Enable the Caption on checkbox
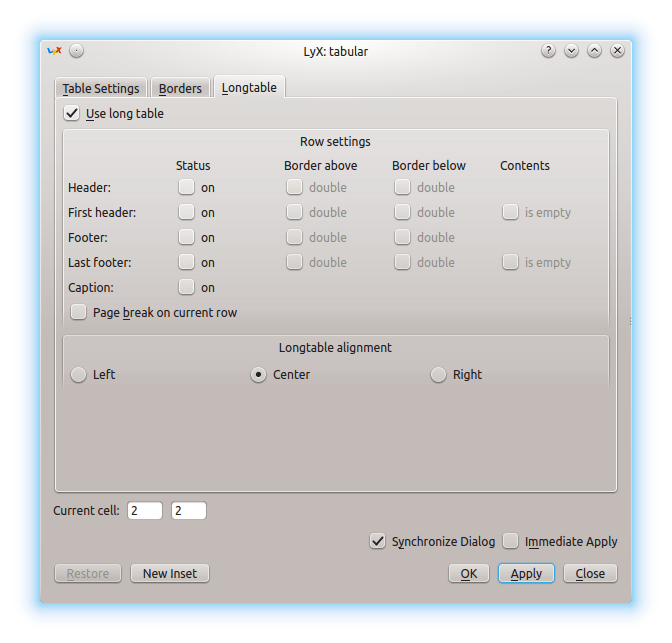Viewport: 672px width, 643px height. point(186,287)
